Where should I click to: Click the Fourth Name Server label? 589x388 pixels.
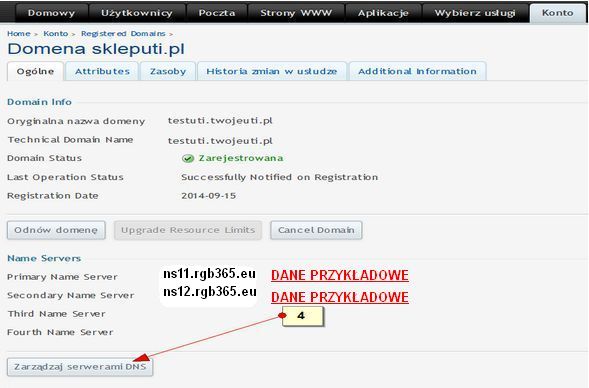(x=60, y=332)
